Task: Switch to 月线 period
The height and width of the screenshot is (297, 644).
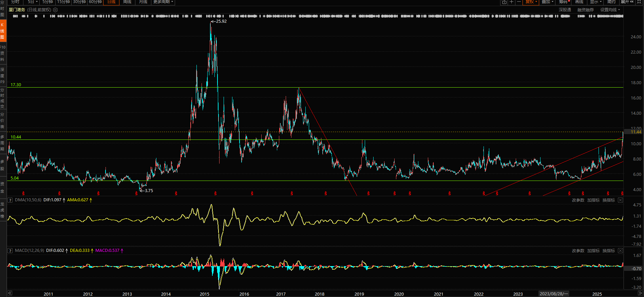Action: [143, 2]
